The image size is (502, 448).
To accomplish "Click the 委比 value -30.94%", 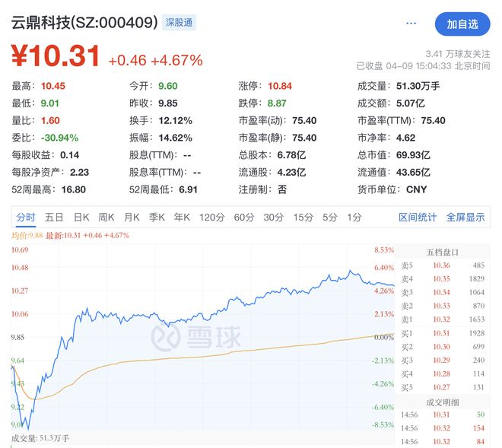I will tap(59, 138).
